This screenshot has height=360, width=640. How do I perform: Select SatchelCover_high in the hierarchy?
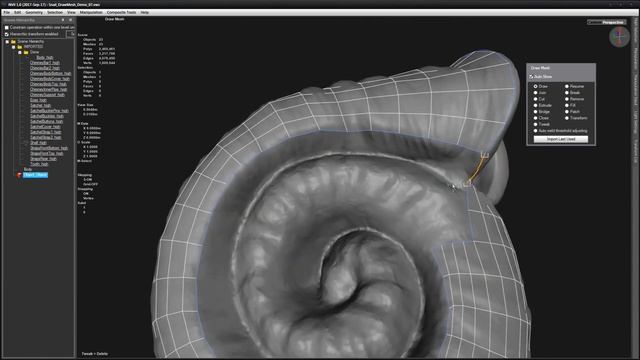[45, 127]
